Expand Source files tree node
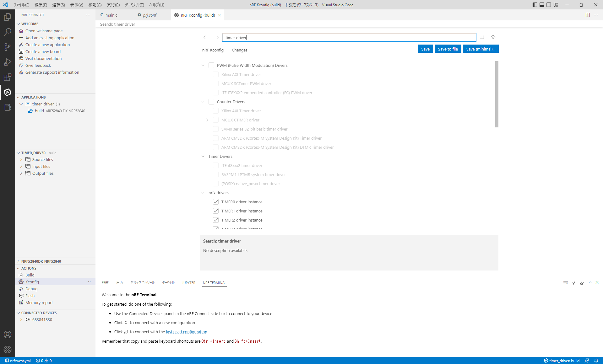 (21, 159)
